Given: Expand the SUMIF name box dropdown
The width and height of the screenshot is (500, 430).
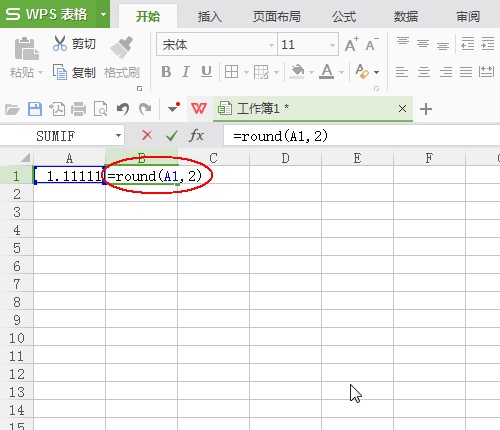Looking at the screenshot, I should 118,136.
